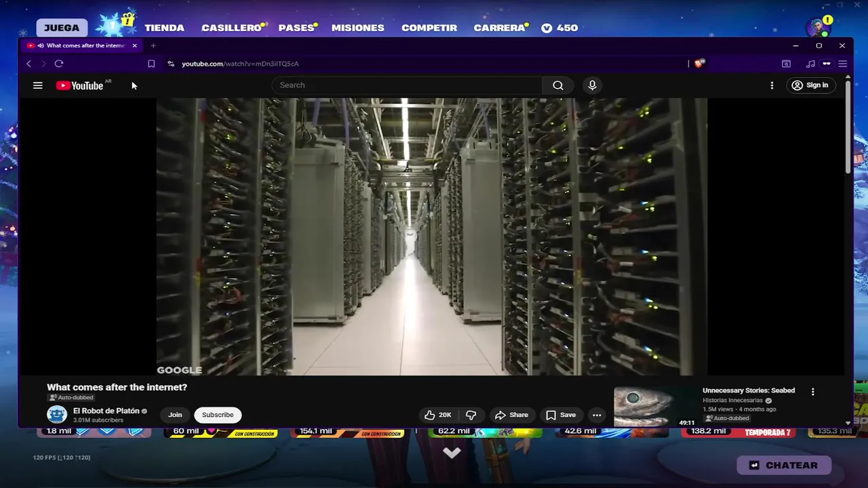Start voice search with microphone icon

point(592,85)
